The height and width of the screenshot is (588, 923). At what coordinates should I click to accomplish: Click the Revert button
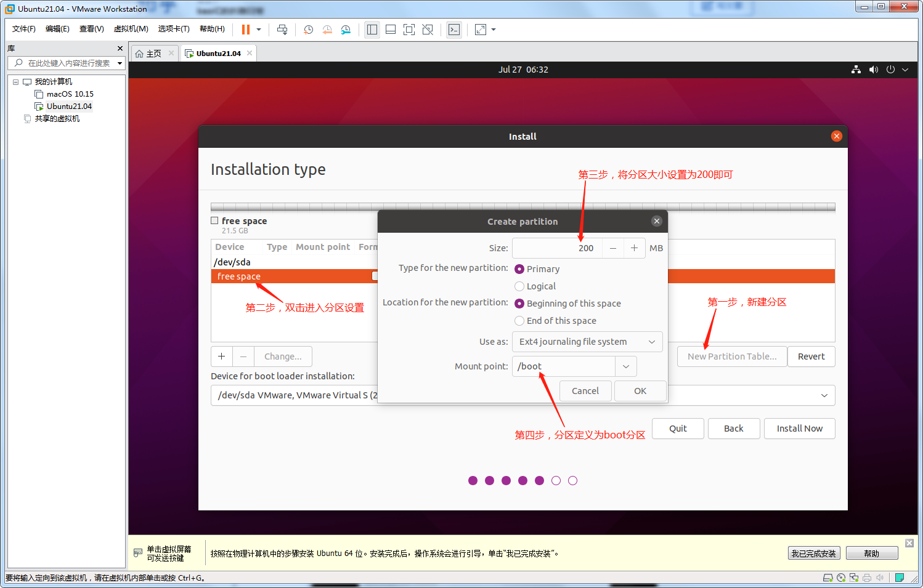click(811, 356)
